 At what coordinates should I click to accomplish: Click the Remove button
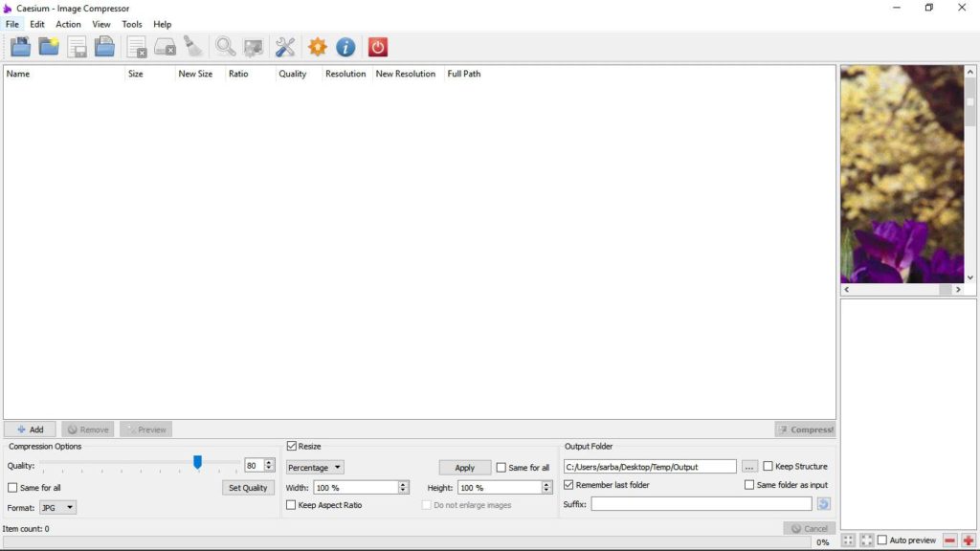pos(87,430)
